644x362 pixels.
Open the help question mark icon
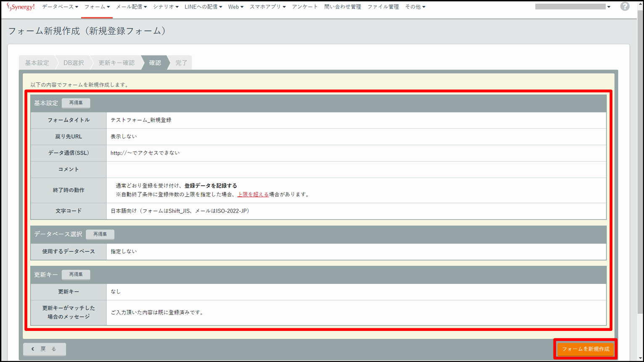click(625, 7)
